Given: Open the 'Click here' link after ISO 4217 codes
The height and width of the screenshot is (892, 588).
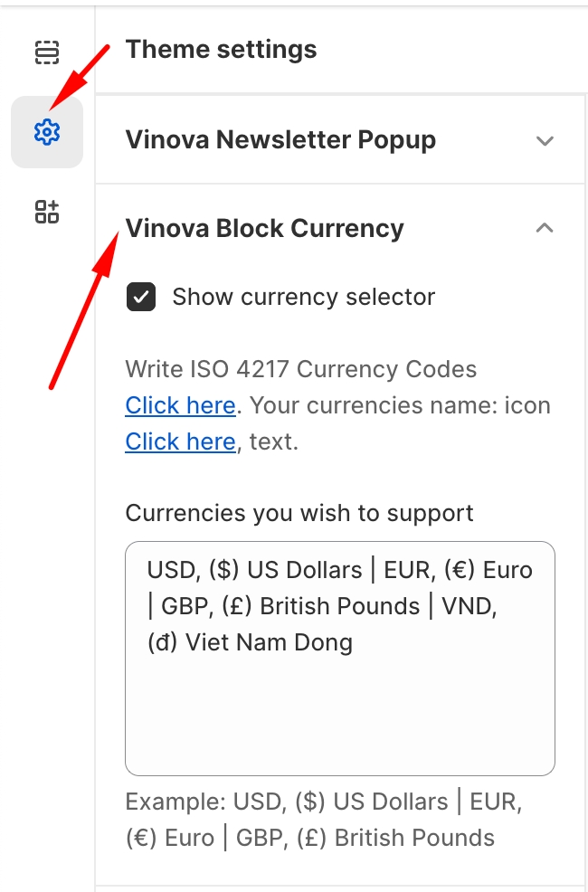Looking at the screenshot, I should point(180,405).
